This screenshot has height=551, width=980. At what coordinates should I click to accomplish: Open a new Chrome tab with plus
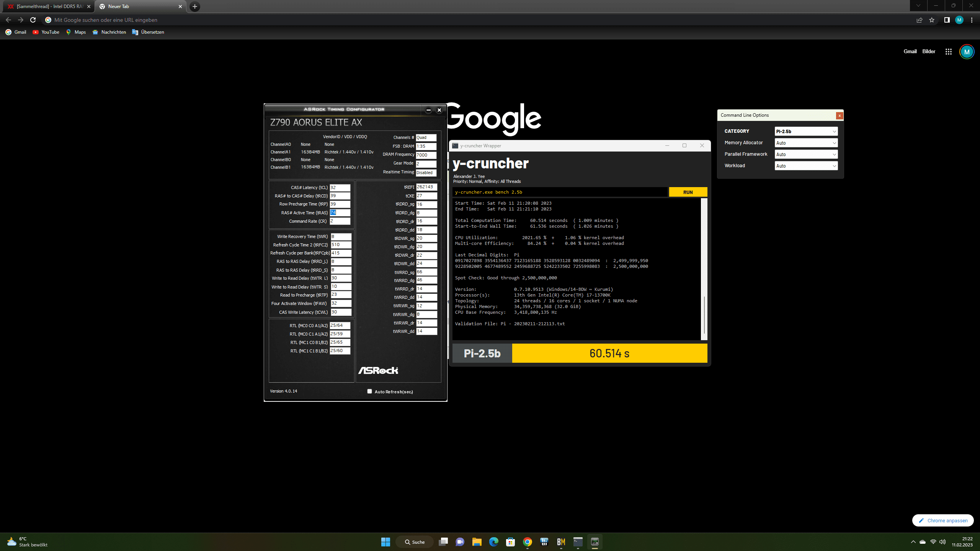point(195,7)
